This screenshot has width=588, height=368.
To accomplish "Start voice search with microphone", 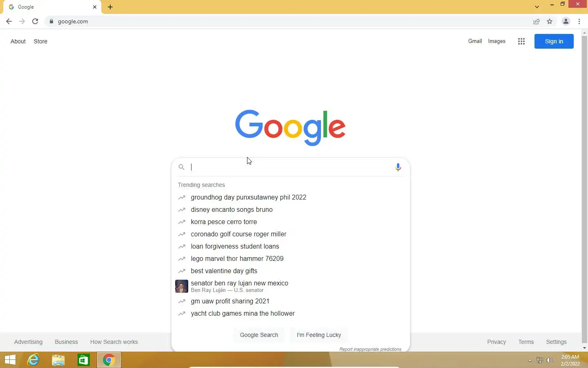I will pos(398,167).
